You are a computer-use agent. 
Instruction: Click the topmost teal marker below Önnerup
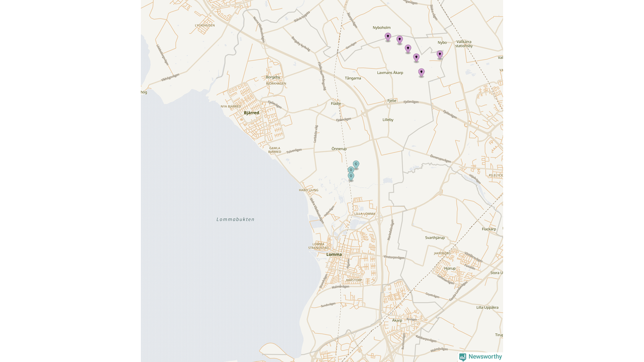point(356,164)
